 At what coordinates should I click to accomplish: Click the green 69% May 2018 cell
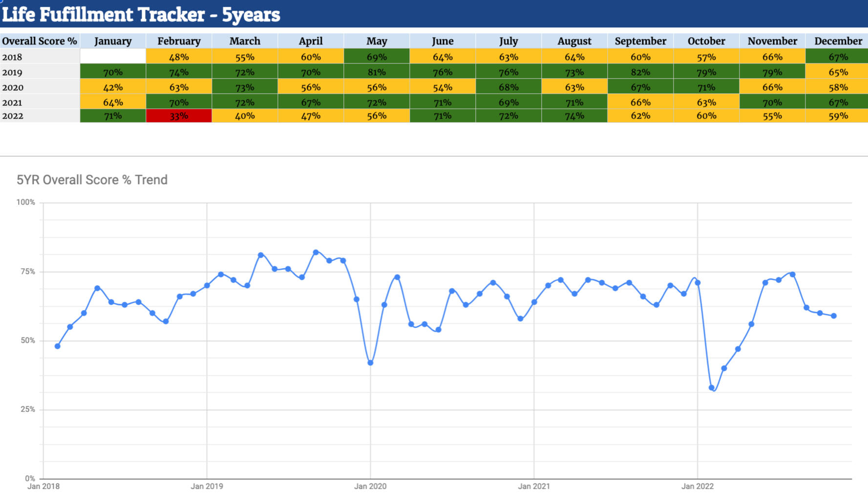point(377,57)
